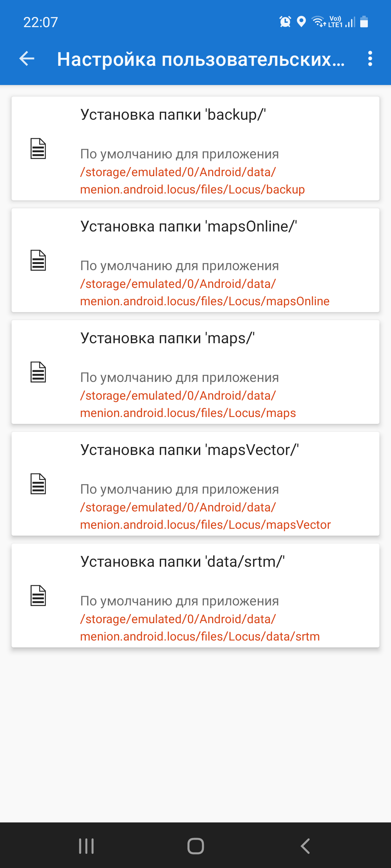Tap the document icon beside 'maps/' folder
Viewport: 391px width, 868px height.
(38, 372)
